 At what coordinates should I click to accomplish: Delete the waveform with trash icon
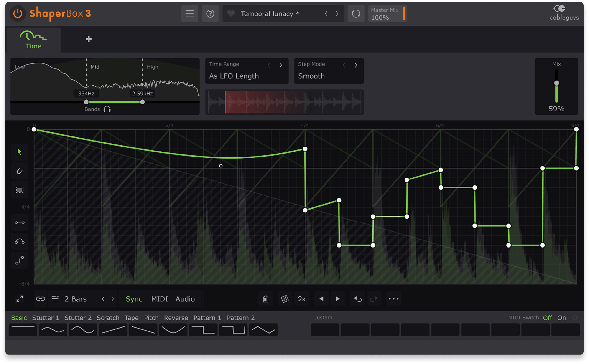point(265,299)
